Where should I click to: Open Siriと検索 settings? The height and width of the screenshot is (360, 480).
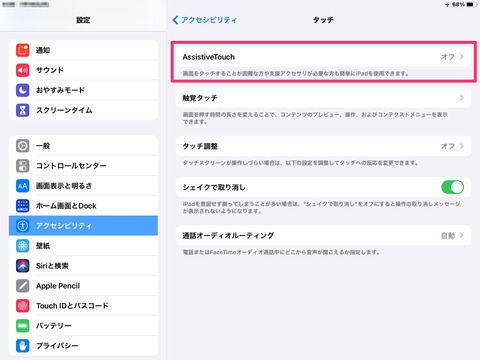point(83,266)
